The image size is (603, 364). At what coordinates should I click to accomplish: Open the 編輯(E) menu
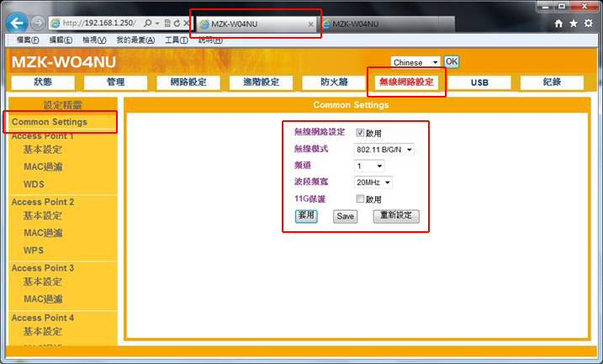coord(61,40)
